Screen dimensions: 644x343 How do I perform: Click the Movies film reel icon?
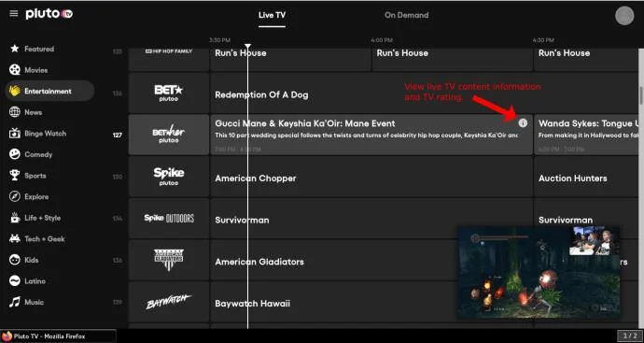15,70
